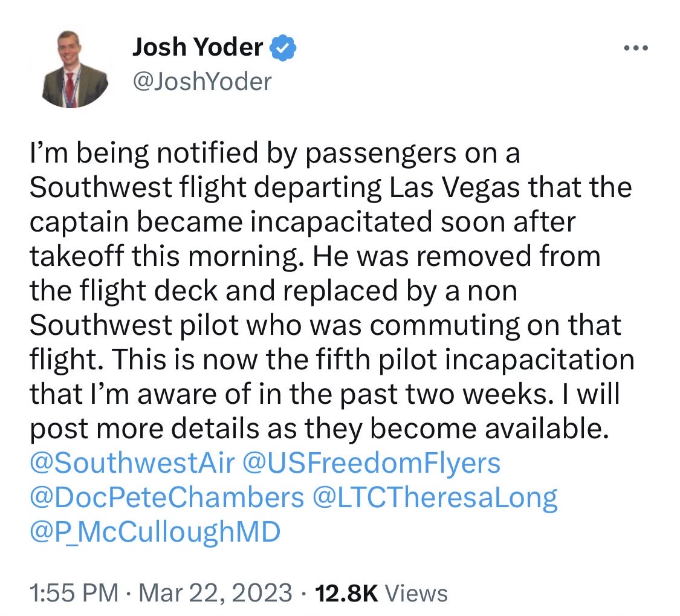Visit the @USFreedomFlyers mention
This screenshot has width=680, height=616.
372,462
